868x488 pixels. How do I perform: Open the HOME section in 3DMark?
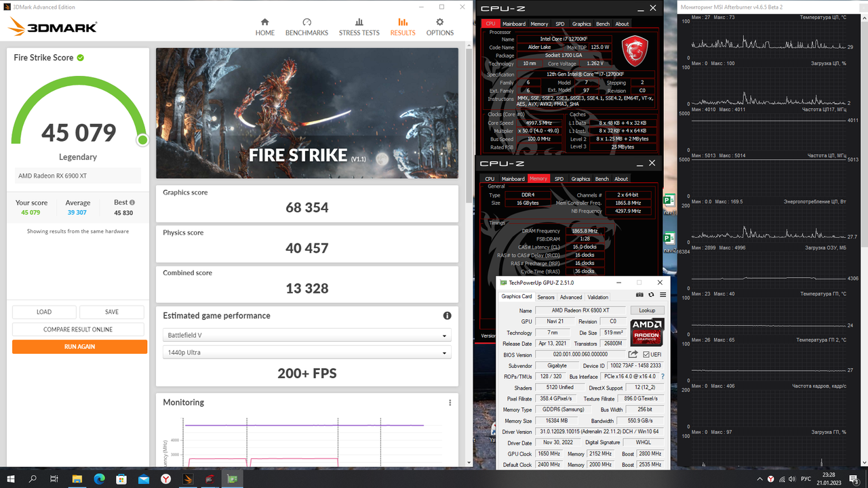pyautogui.click(x=264, y=27)
